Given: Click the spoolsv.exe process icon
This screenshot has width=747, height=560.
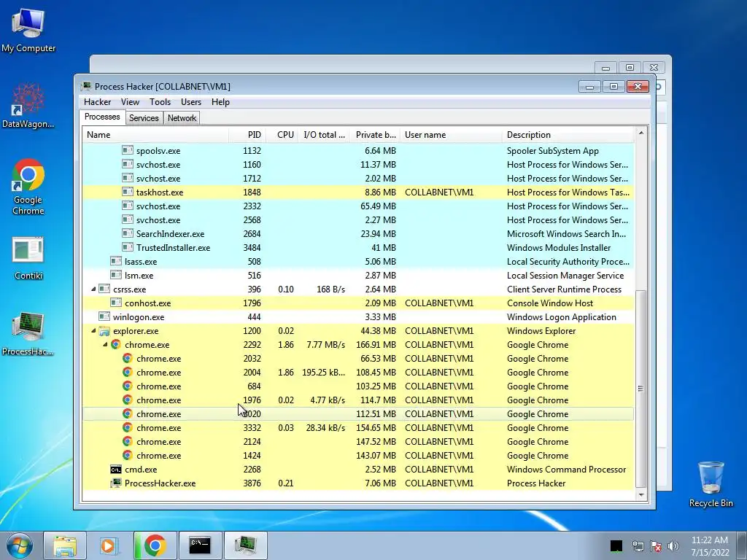Looking at the screenshot, I should [x=127, y=150].
